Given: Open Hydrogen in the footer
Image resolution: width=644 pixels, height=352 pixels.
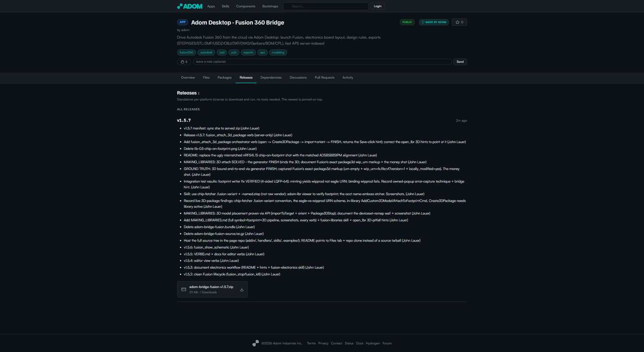Looking at the screenshot, I should (373, 343).
